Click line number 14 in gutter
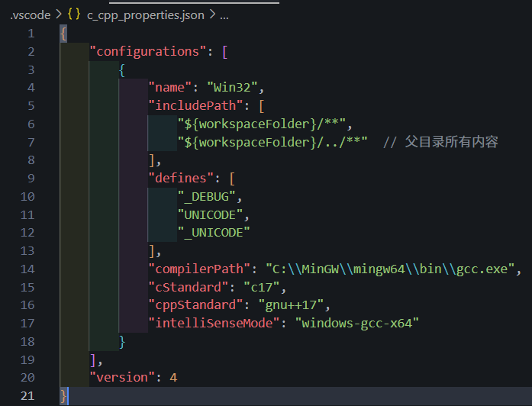 27,269
